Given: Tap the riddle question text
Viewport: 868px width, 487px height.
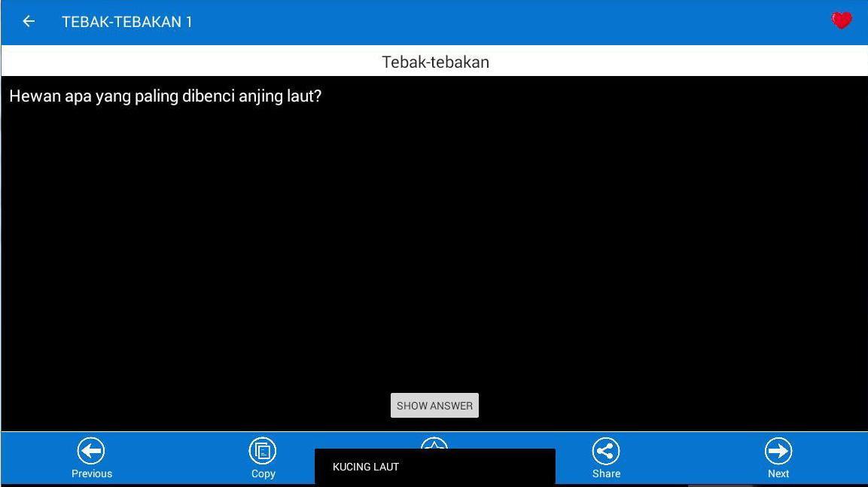Looking at the screenshot, I should point(166,96).
